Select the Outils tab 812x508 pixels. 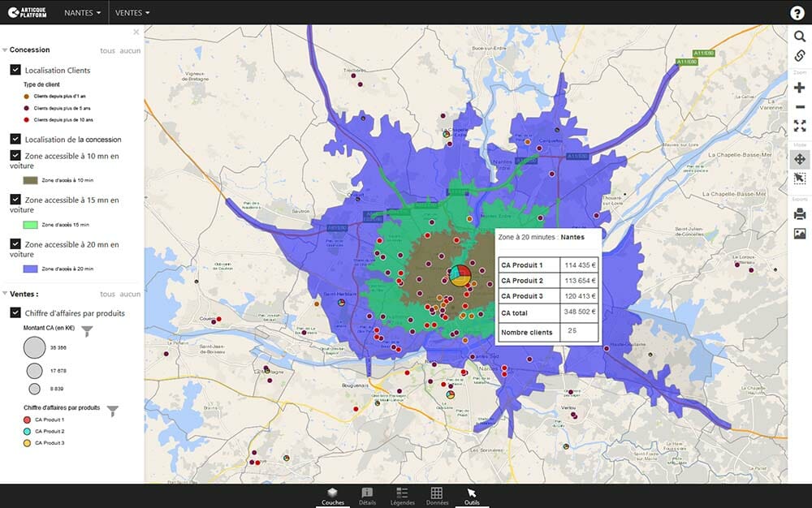472,496
